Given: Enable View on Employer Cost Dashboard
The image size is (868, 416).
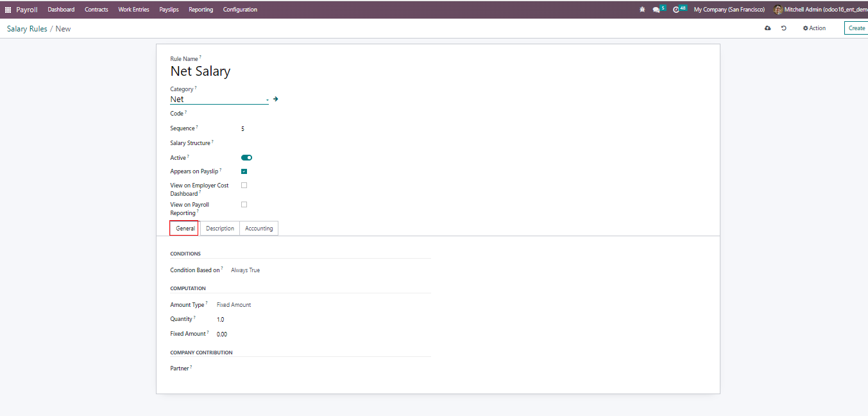Looking at the screenshot, I should coord(244,186).
